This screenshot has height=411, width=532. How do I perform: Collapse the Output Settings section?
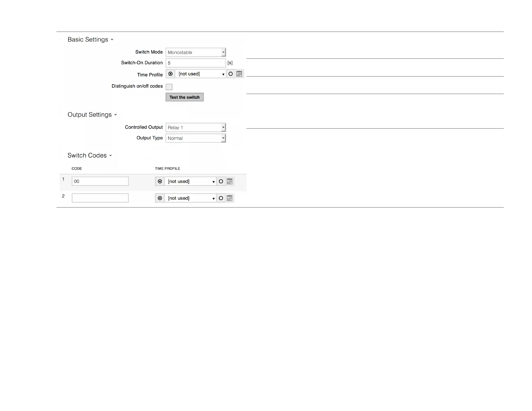click(92, 115)
